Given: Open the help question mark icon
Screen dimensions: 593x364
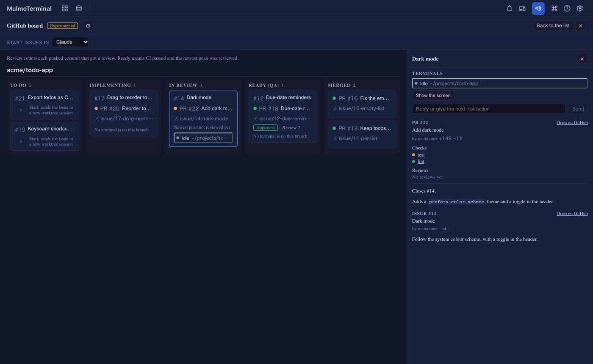Looking at the screenshot, I should pos(567,8).
